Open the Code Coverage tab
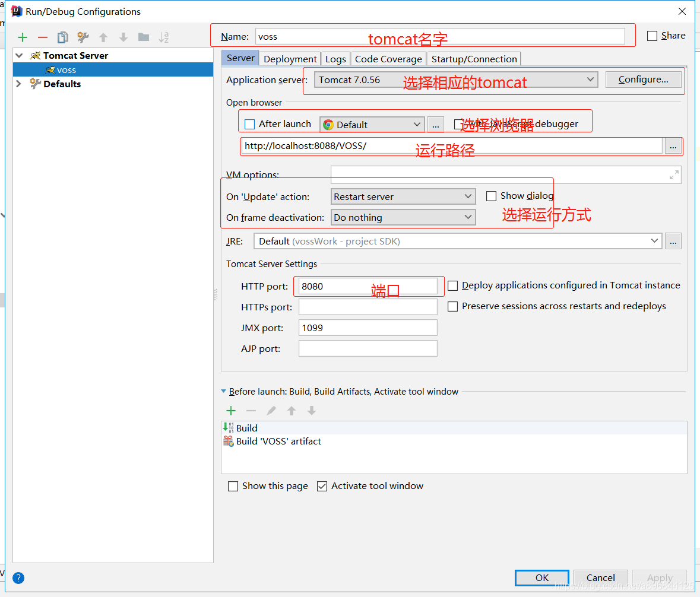Viewport: 700px width, 597px height. coord(388,59)
